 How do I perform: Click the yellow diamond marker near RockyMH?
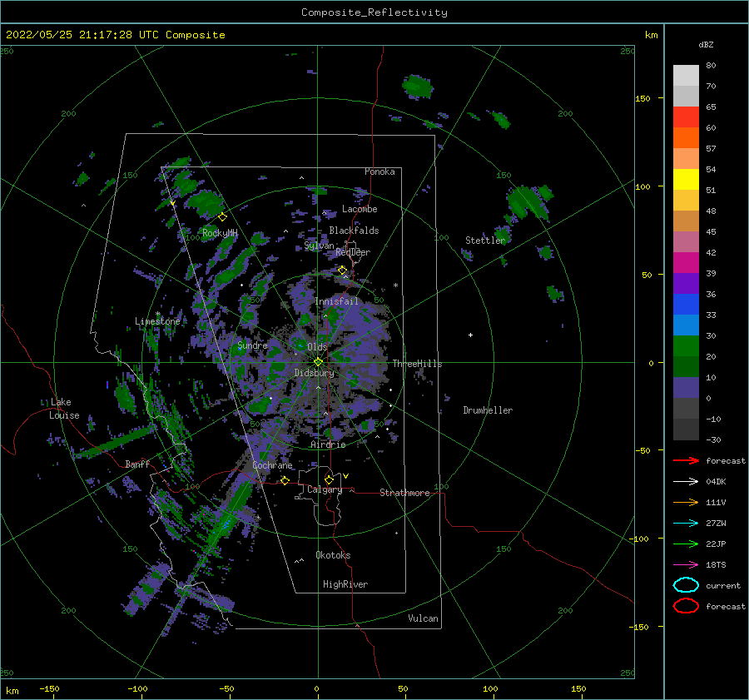click(222, 217)
